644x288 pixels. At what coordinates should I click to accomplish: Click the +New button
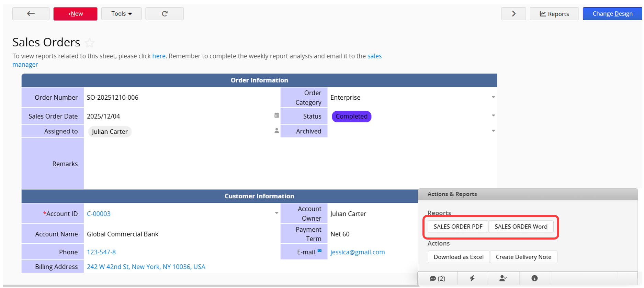point(75,14)
